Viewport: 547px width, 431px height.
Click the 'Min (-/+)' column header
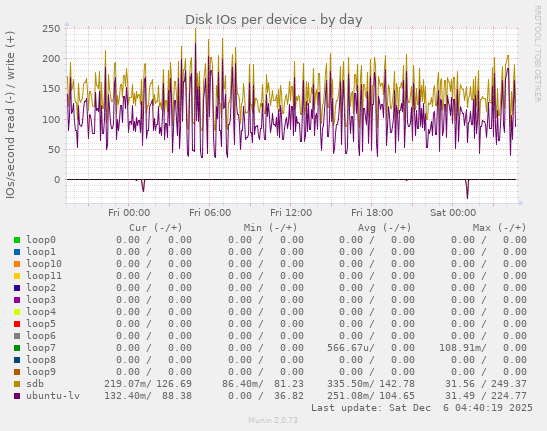click(x=270, y=228)
